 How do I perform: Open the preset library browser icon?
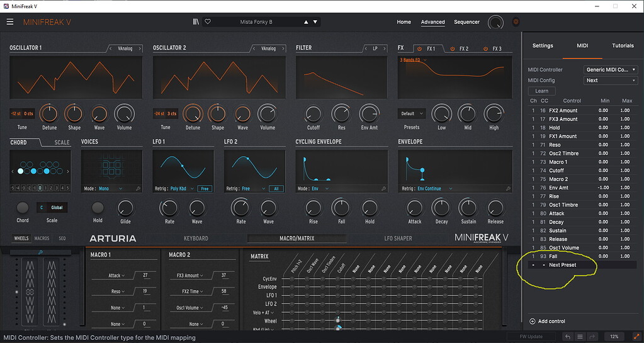(196, 22)
